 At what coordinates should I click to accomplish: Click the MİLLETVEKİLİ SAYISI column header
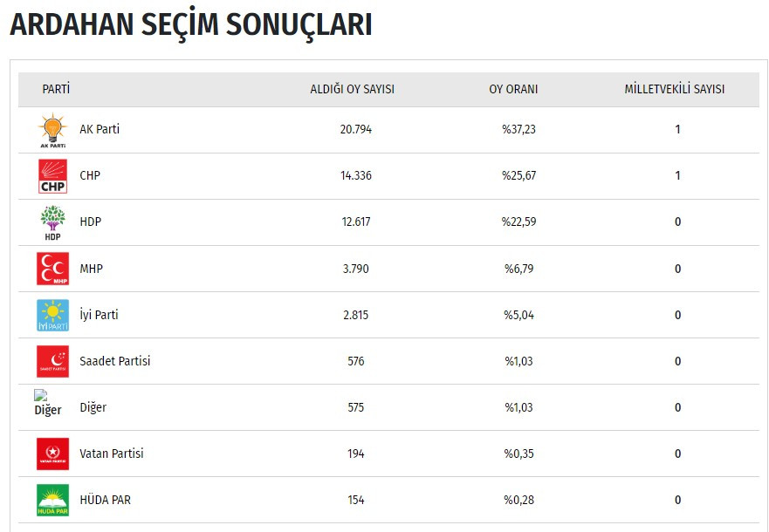(x=674, y=89)
